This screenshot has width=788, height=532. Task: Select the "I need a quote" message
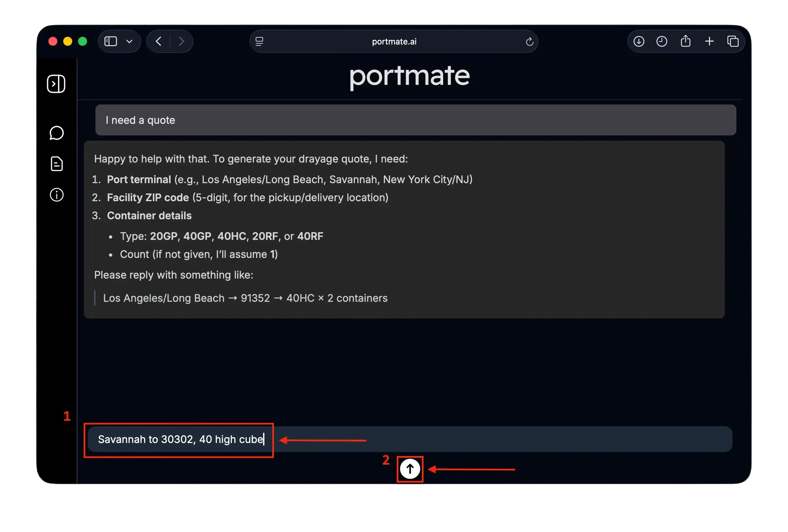point(416,120)
